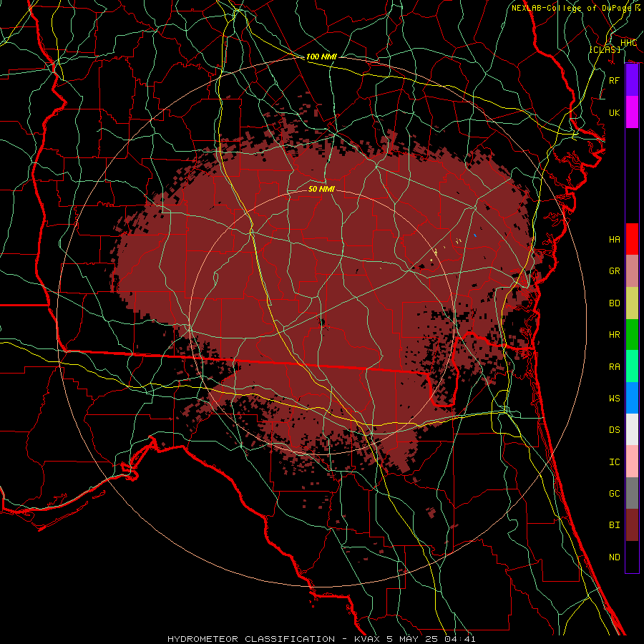This screenshot has height=644, width=644.
Task: Select the BD yellow legend swatch
Action: [632, 303]
